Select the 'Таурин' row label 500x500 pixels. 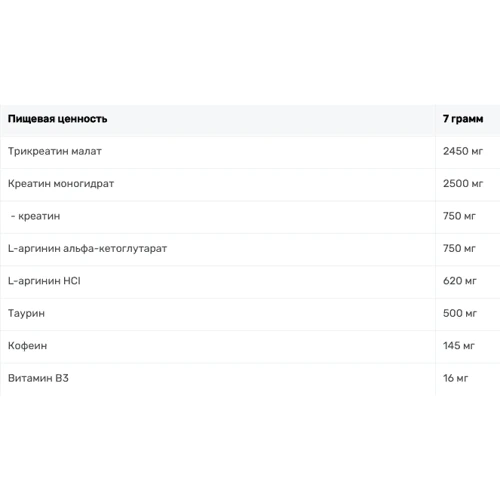click(26, 314)
